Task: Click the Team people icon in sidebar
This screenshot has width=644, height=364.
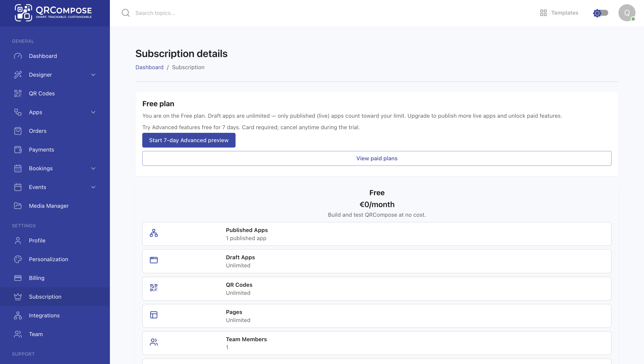Action: pyautogui.click(x=18, y=334)
